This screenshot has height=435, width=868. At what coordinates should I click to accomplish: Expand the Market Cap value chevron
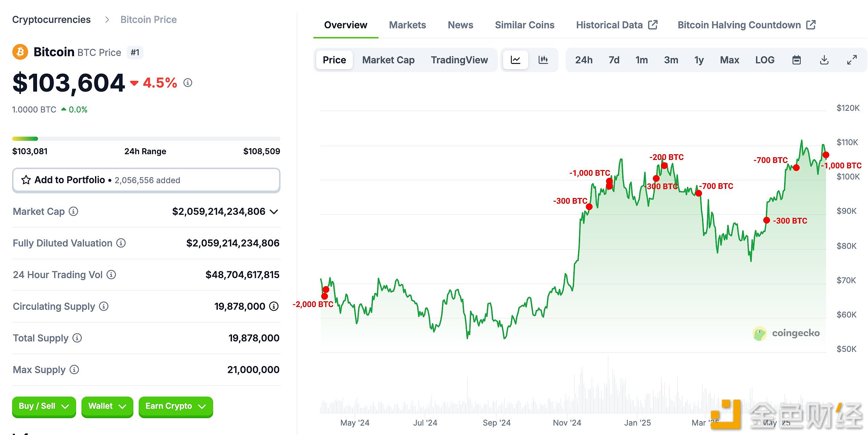(x=274, y=211)
